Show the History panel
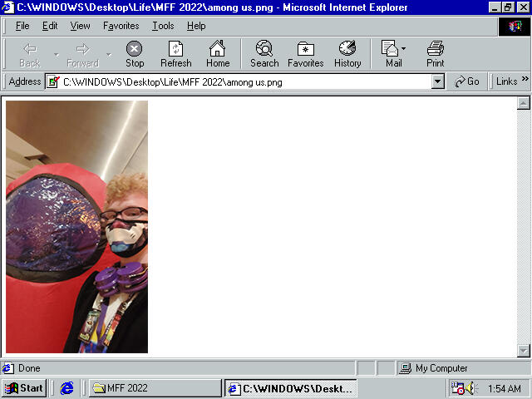This screenshot has width=532, height=399. point(347,54)
